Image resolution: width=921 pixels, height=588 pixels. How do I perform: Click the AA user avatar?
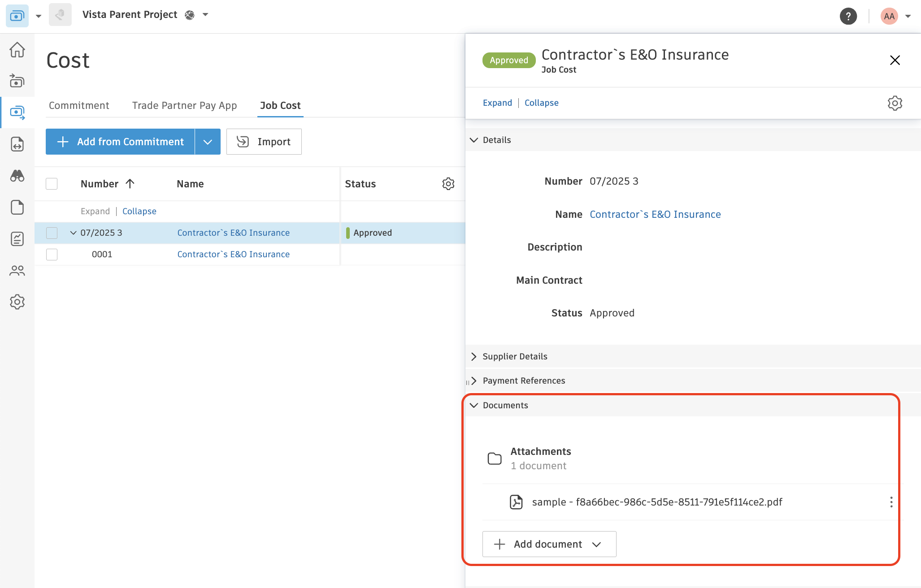[889, 16]
